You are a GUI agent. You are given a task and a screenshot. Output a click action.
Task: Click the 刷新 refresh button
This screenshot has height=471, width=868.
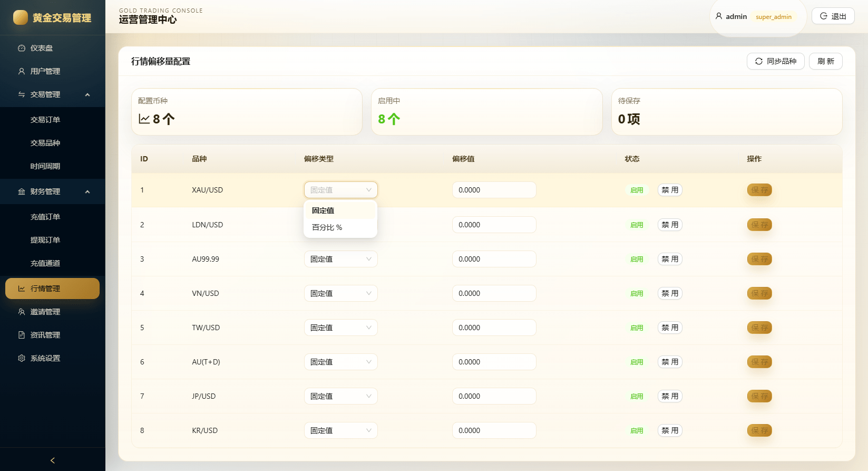coord(826,61)
